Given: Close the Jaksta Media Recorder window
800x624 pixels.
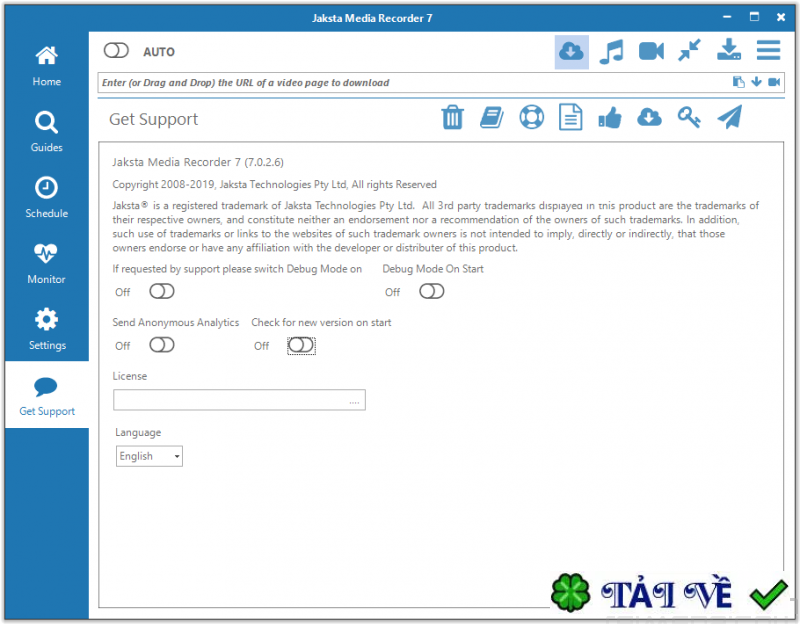Looking at the screenshot, I should click(x=781, y=17).
